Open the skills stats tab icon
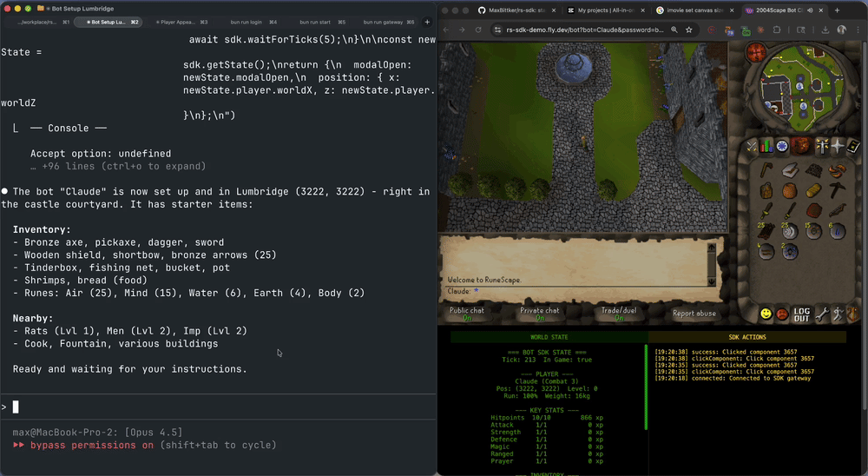Image resolution: width=868 pixels, height=476 pixels. pyautogui.click(x=766, y=147)
